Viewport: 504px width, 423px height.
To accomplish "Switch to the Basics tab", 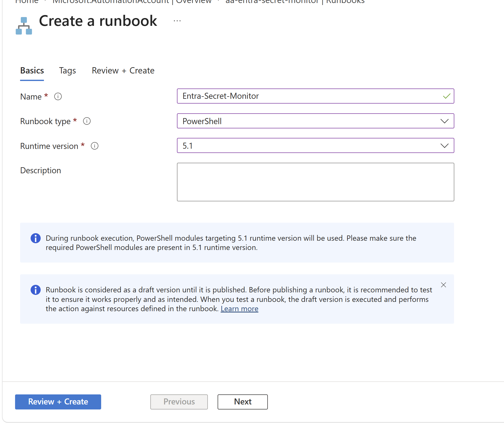I will 32,71.
